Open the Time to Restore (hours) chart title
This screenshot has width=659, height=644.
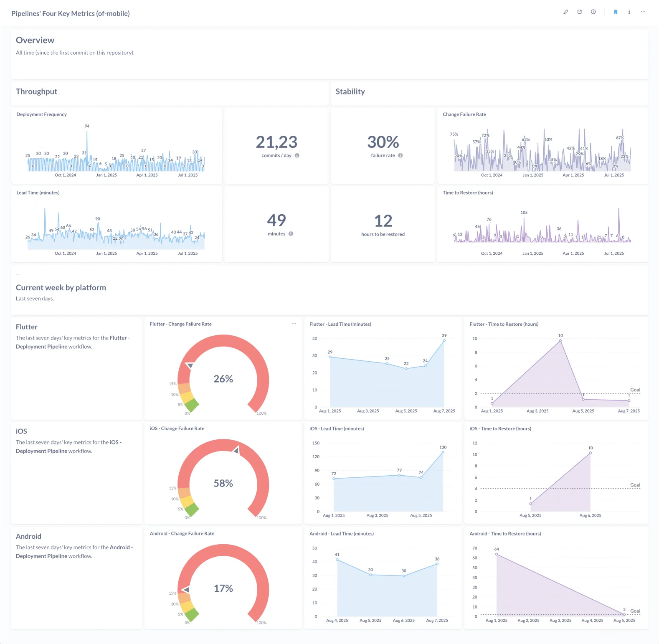pyautogui.click(x=468, y=193)
